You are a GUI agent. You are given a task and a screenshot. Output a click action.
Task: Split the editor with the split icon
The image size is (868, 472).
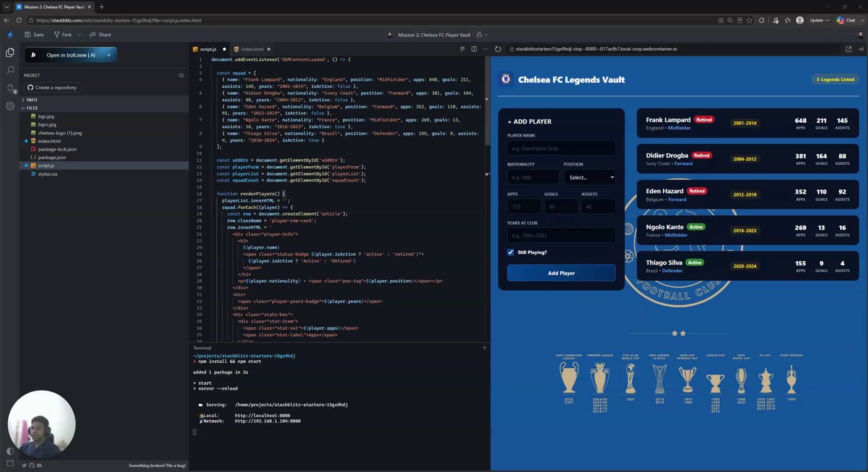[x=474, y=49]
